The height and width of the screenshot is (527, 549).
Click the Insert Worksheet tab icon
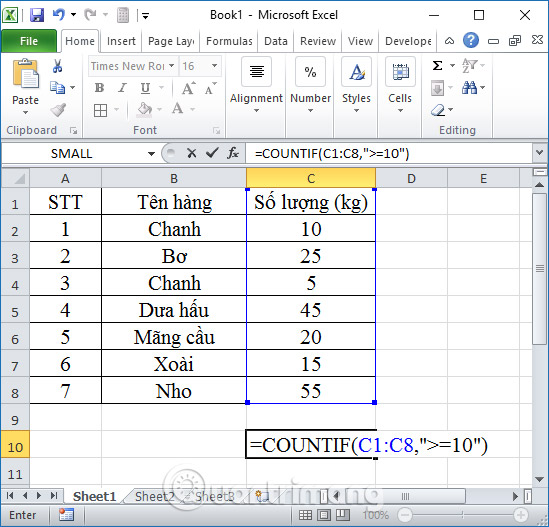pyautogui.click(x=262, y=496)
